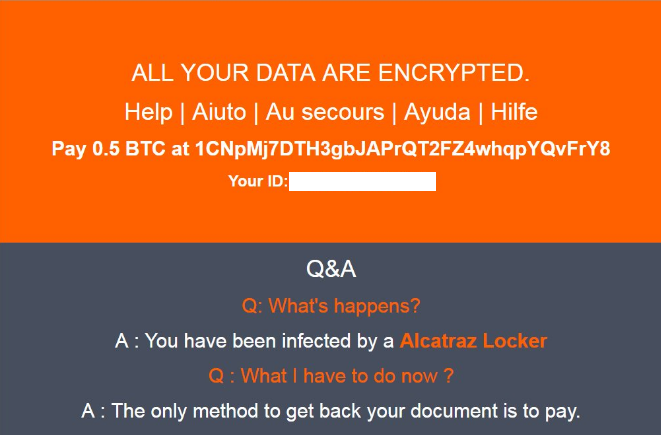Click the orange 'Alcatraz Locker' text
This screenshot has width=661, height=435.
tap(473, 340)
